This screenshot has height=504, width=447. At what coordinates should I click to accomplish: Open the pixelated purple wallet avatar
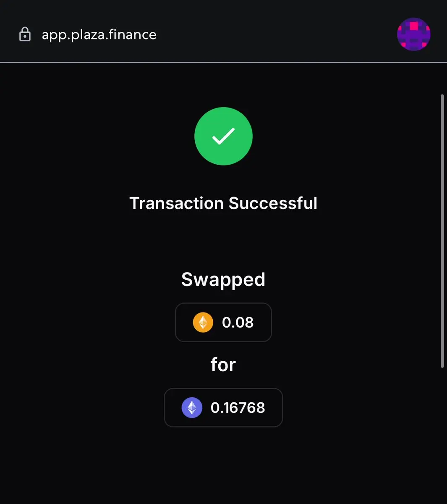pyautogui.click(x=414, y=34)
